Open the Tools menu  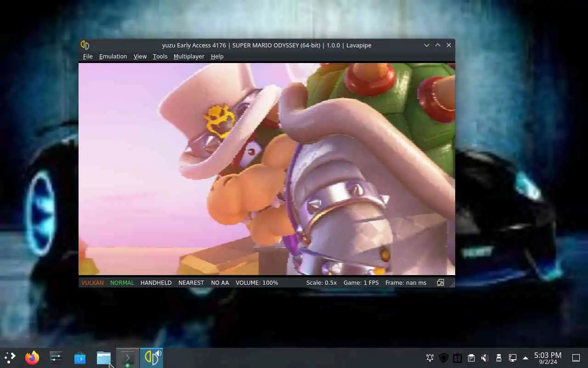pyautogui.click(x=160, y=56)
